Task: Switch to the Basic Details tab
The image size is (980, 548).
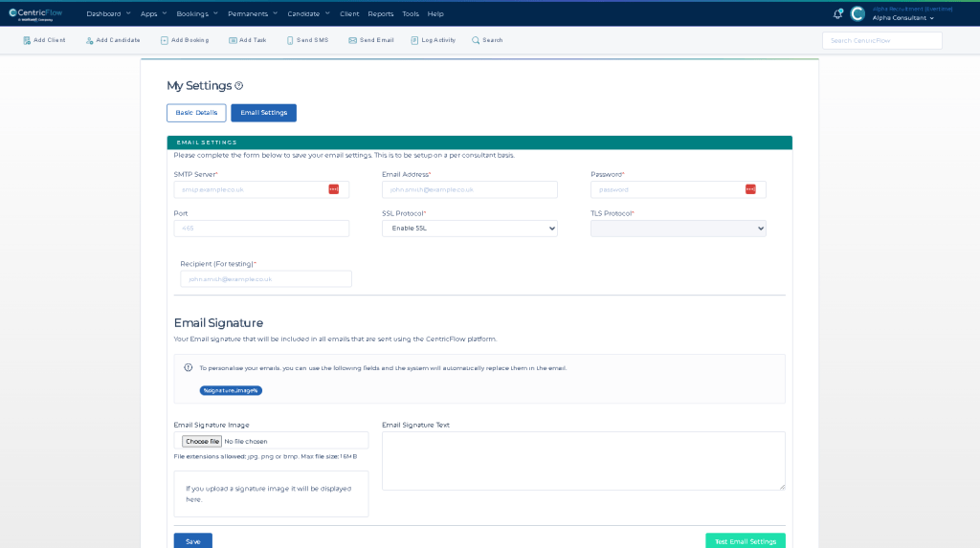Action: (196, 113)
